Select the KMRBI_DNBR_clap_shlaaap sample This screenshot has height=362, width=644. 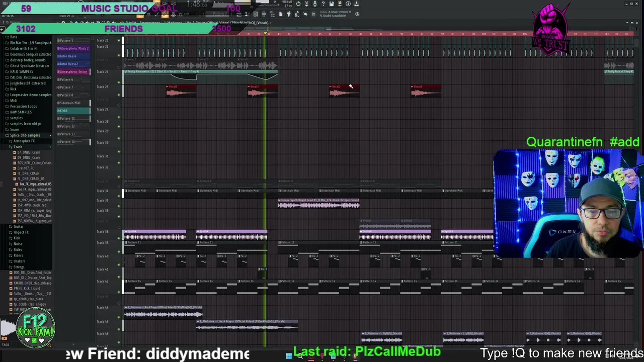32,283
